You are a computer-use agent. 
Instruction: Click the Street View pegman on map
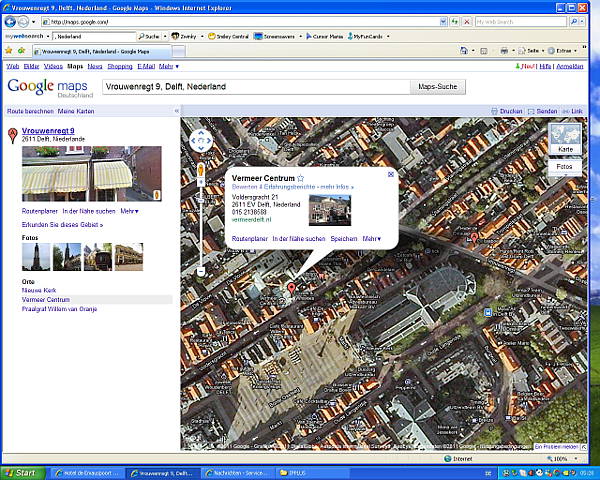(x=201, y=170)
